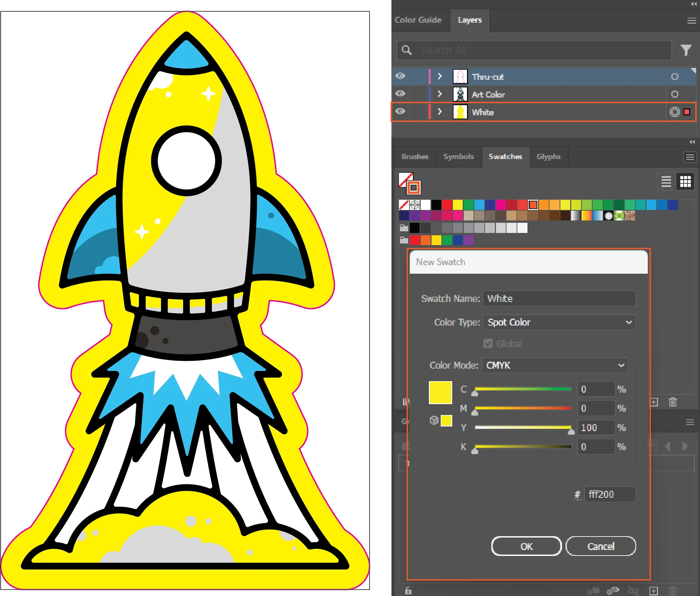Switch swatches to list view
This screenshot has width=700, height=596.
(x=666, y=182)
